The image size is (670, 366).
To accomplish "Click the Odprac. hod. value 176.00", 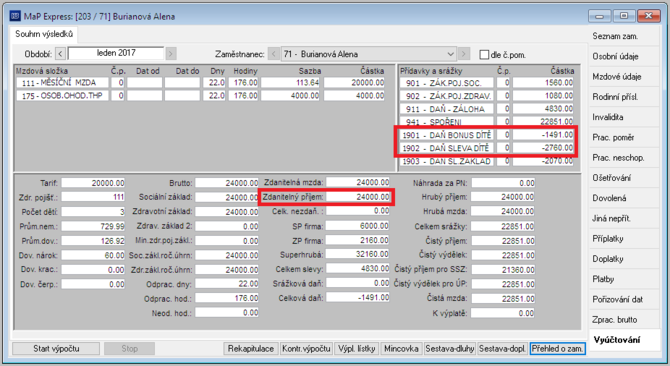I will tap(227, 298).
